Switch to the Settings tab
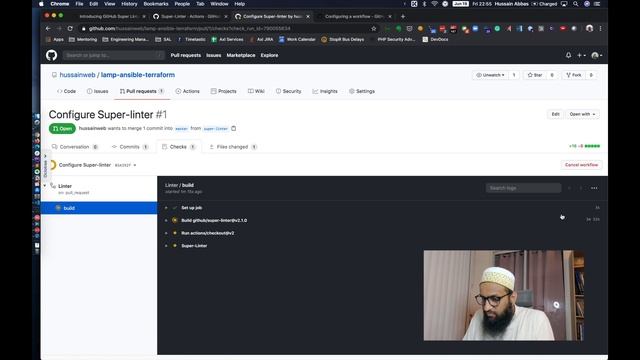This screenshot has width=640, height=360. point(362,91)
